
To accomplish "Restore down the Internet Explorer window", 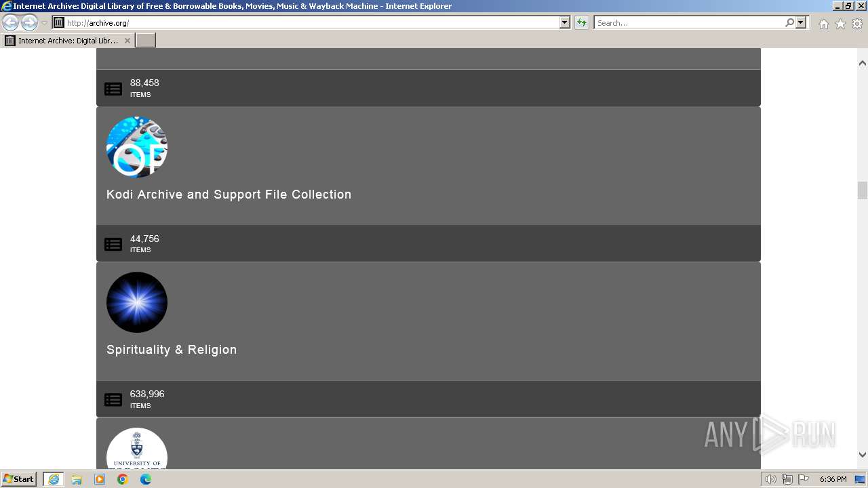I will pyautogui.click(x=848, y=5).
